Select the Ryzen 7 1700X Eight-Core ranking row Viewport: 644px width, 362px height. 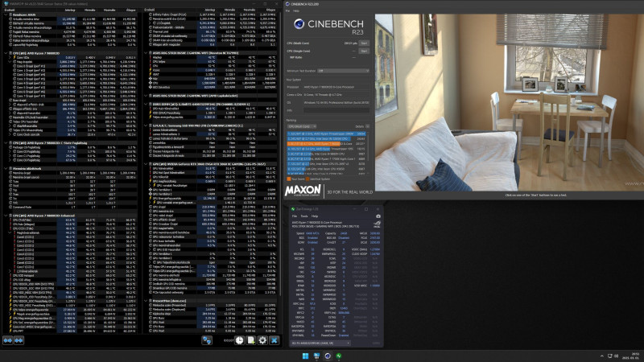pos(327,158)
